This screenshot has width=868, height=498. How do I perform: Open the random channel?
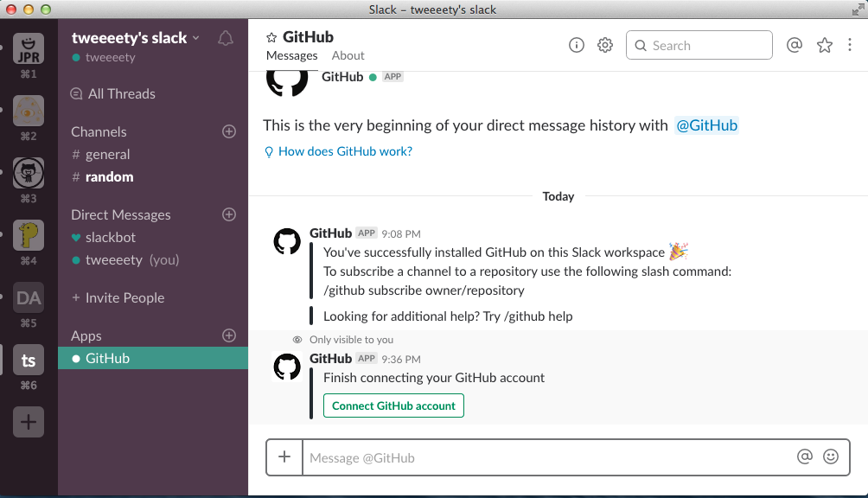pos(110,176)
